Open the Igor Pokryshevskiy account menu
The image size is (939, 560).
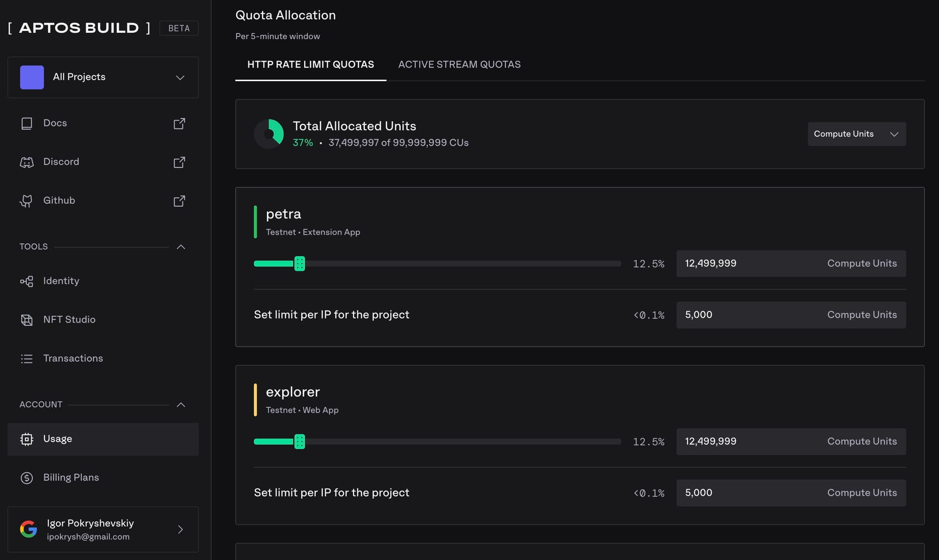pos(103,529)
